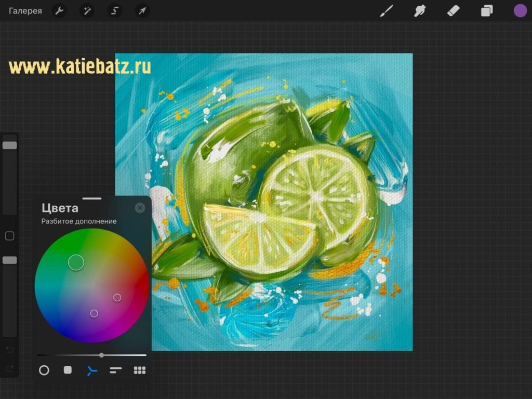
Task: Activate the Transform arrow tool
Action: pyautogui.click(x=142, y=11)
